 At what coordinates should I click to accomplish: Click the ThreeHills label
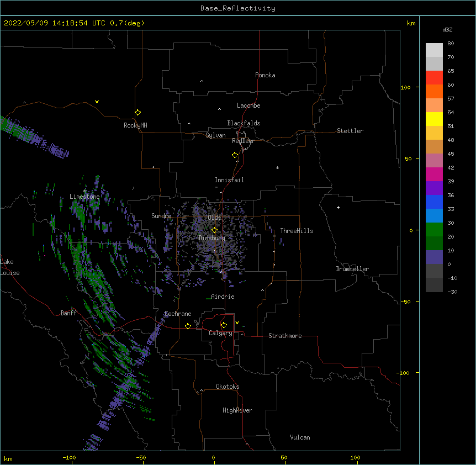tap(297, 231)
